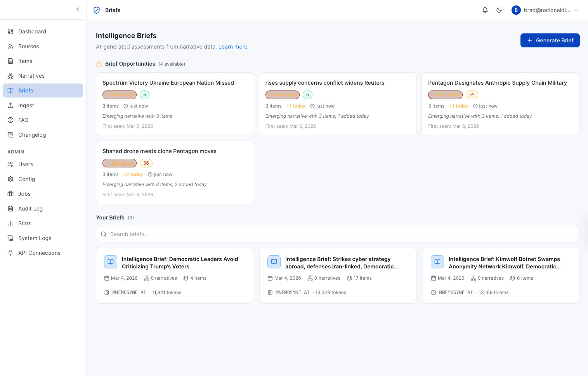Viewport: 588px width, 376px height.
Task: Toggle dark mode with the moon icon
Action: [x=499, y=10]
